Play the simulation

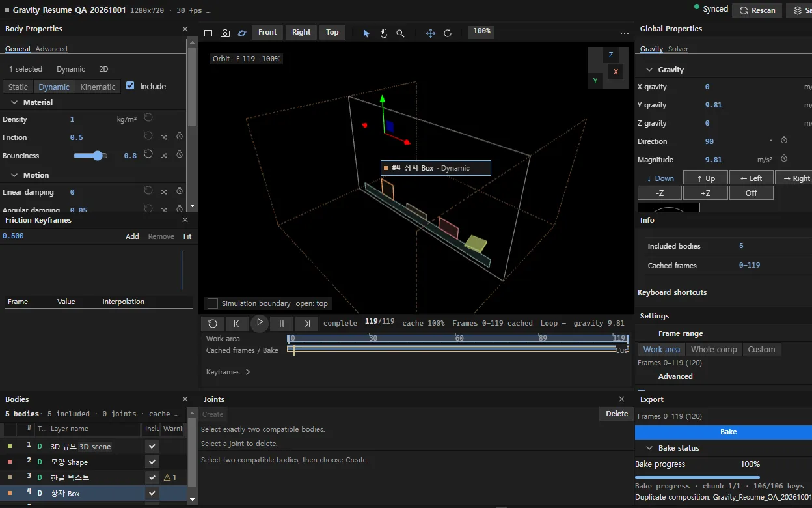coord(260,322)
